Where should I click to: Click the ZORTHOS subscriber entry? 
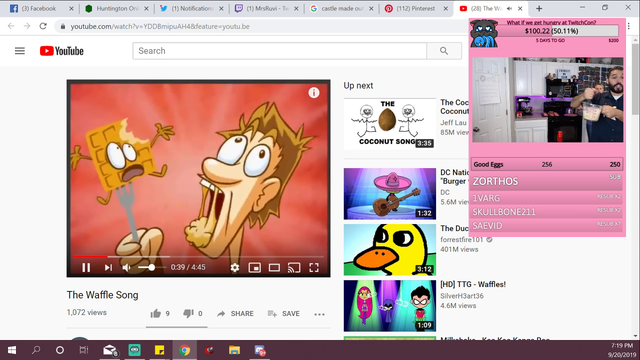(x=547, y=181)
